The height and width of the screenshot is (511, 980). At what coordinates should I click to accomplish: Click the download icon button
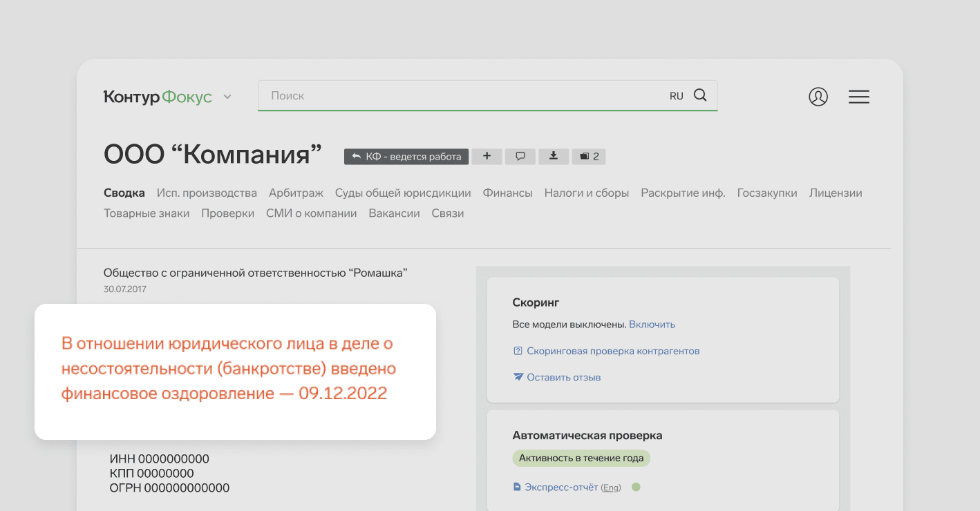(x=554, y=157)
